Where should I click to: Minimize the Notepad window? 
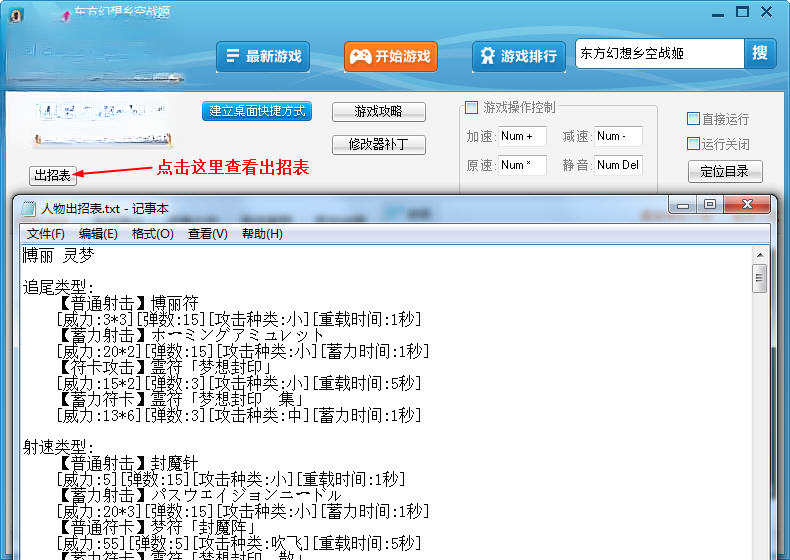coord(683,205)
